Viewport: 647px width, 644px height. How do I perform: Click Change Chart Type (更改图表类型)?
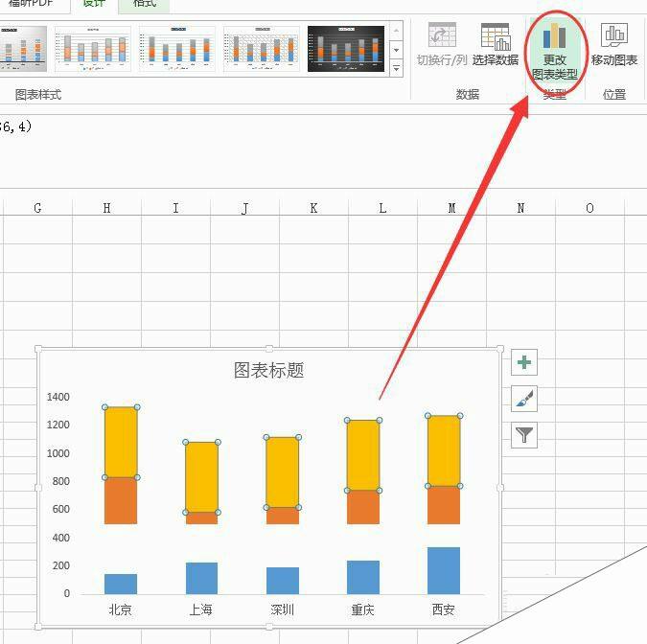[x=555, y=52]
